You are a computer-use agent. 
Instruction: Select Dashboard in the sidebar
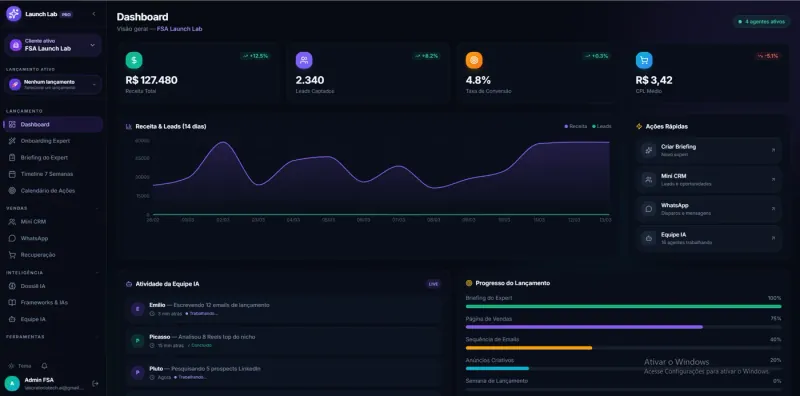pyautogui.click(x=53, y=125)
